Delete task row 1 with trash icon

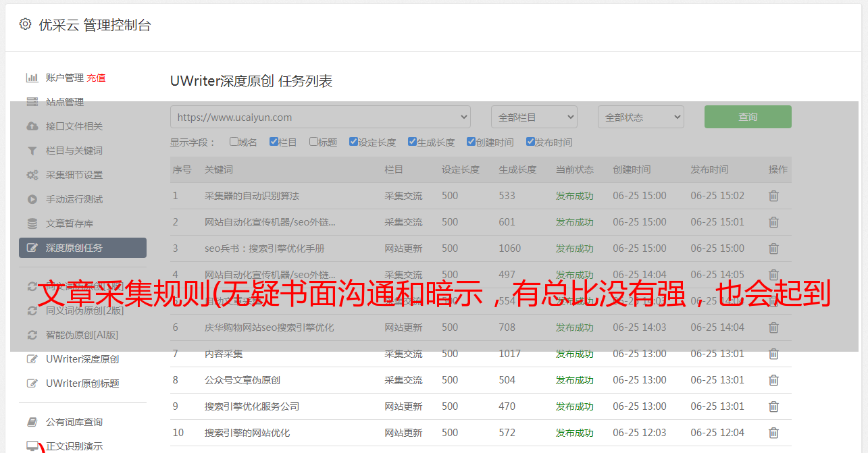[x=773, y=196]
